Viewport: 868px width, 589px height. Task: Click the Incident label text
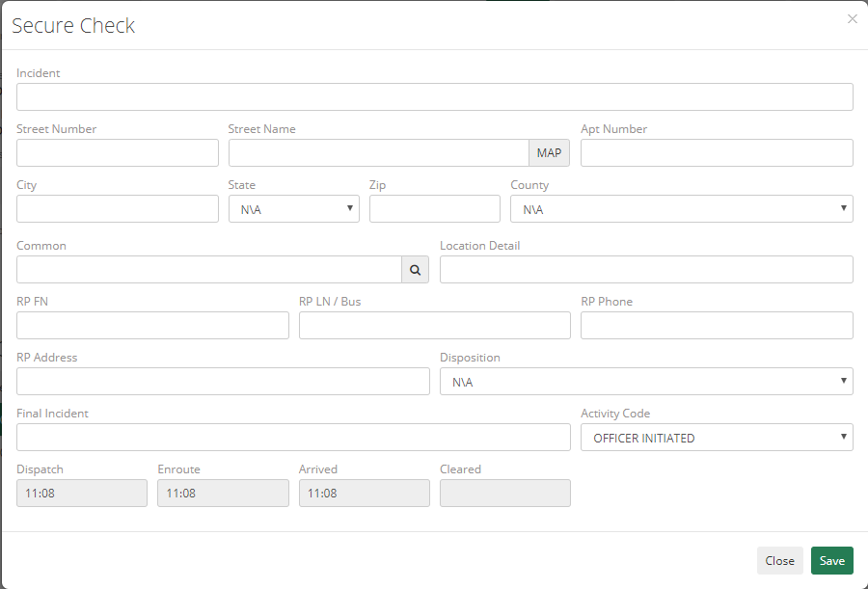point(39,73)
